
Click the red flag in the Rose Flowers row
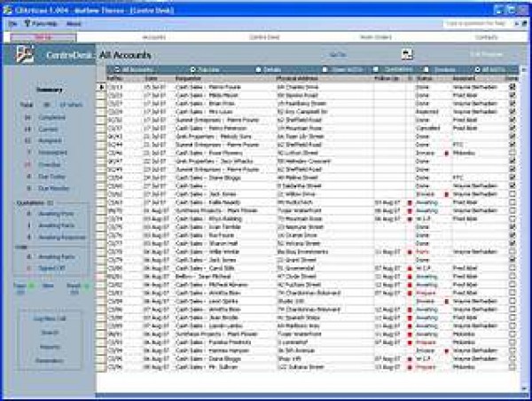447,153
